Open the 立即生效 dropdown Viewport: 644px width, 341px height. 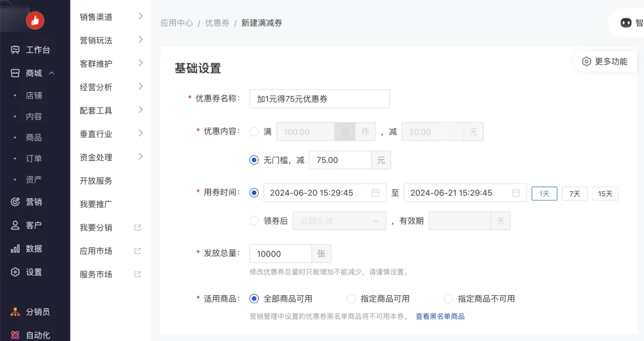[339, 221]
